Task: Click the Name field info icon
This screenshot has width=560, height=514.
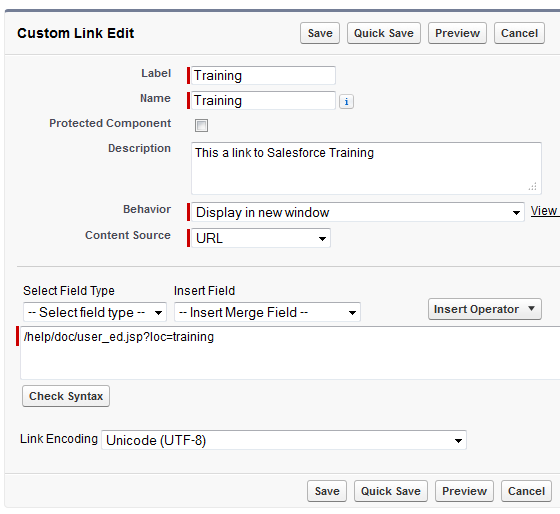Action: point(346,102)
